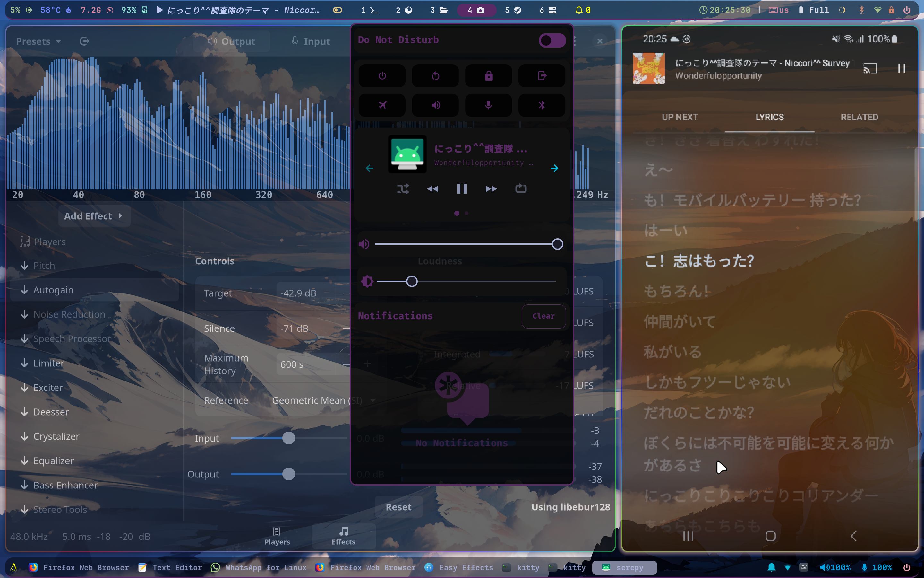
Task: Click phone recent apps navigation button
Action: (x=688, y=536)
